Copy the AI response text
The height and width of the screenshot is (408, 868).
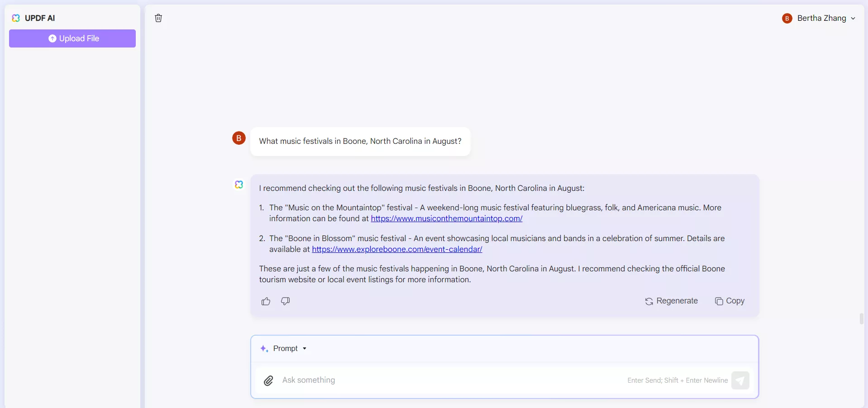pyautogui.click(x=730, y=301)
